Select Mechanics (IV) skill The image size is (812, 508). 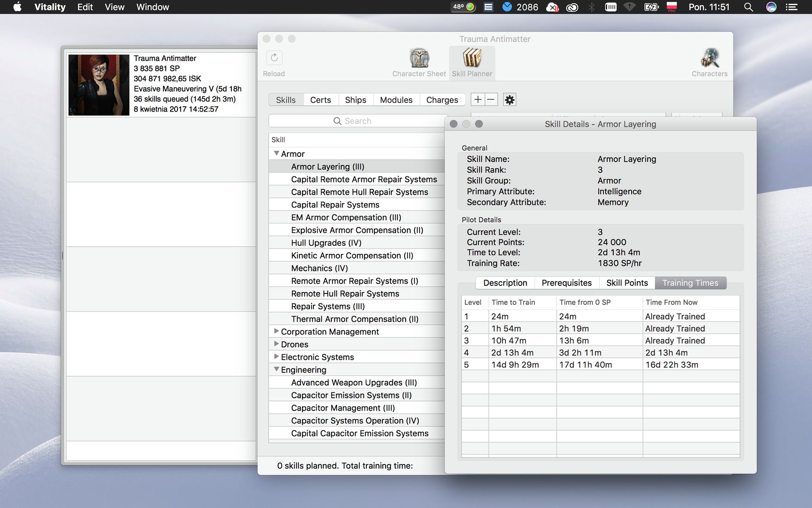point(356,268)
